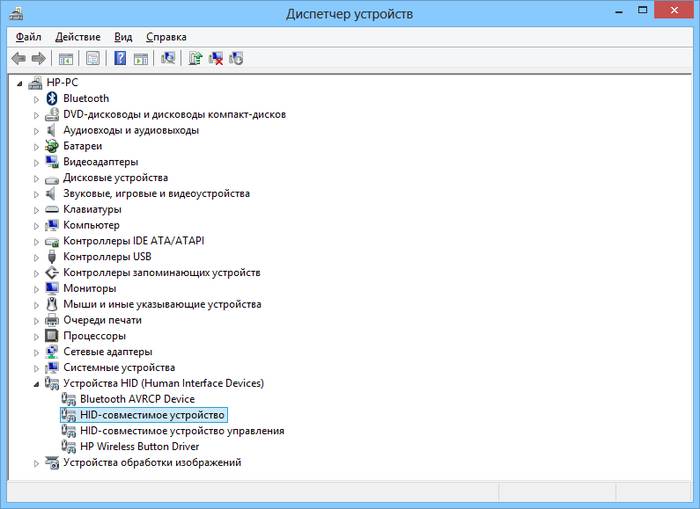Click the Show/Hide console tree icon
The width and height of the screenshot is (700, 509).
pos(66,59)
